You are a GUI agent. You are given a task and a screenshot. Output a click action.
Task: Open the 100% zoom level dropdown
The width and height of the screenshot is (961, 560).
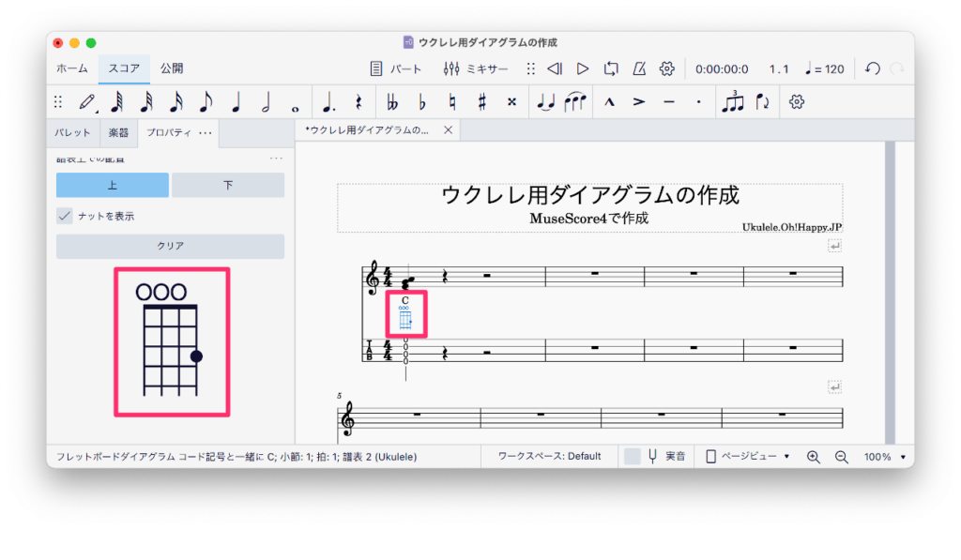[x=884, y=456]
